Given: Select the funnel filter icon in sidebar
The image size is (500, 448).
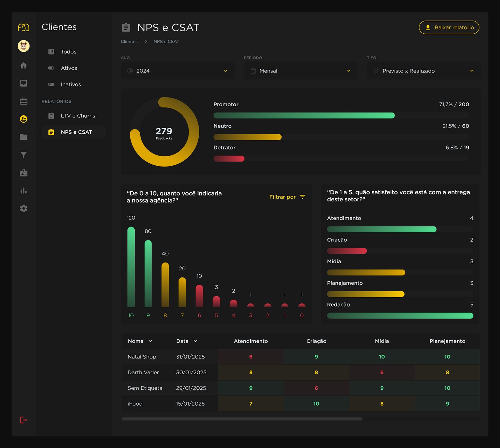Looking at the screenshot, I should [24, 155].
